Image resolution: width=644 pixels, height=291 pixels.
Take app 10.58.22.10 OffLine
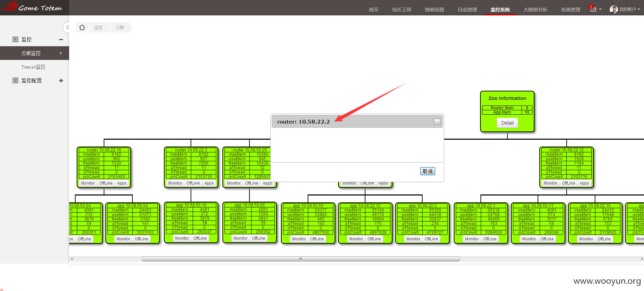(604, 239)
